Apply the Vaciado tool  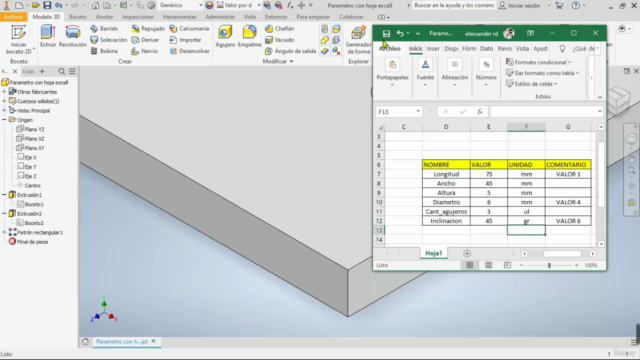click(280, 40)
